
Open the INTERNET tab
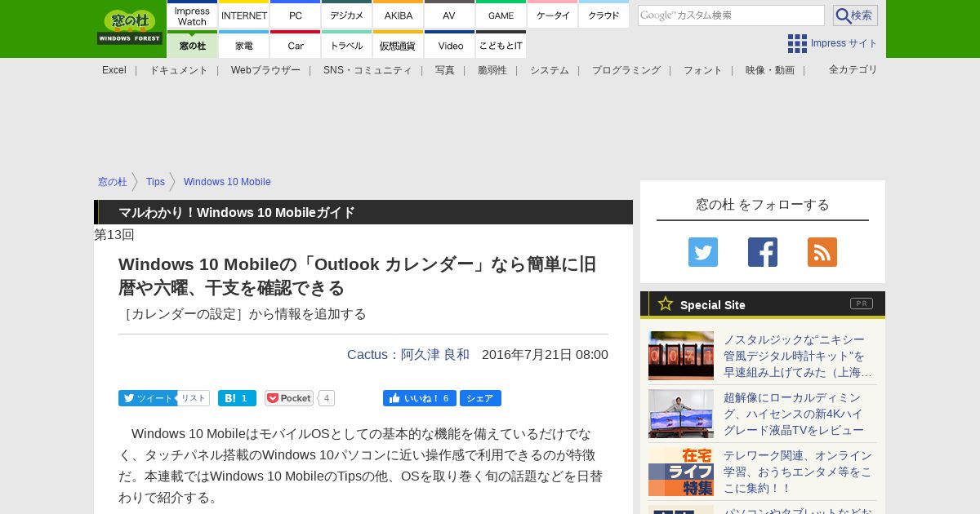[x=244, y=16]
